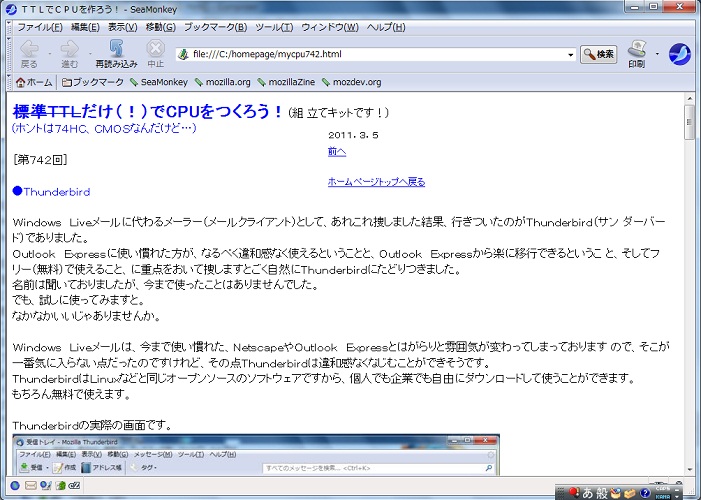
Task: Click the vertical scrollbar thumb
Action: click(x=689, y=123)
